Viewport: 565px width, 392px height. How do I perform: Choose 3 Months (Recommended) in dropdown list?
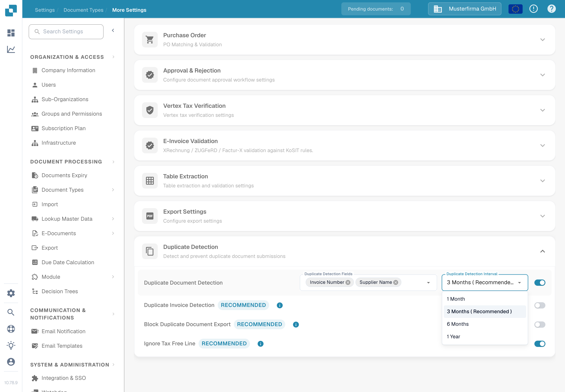[485, 311]
